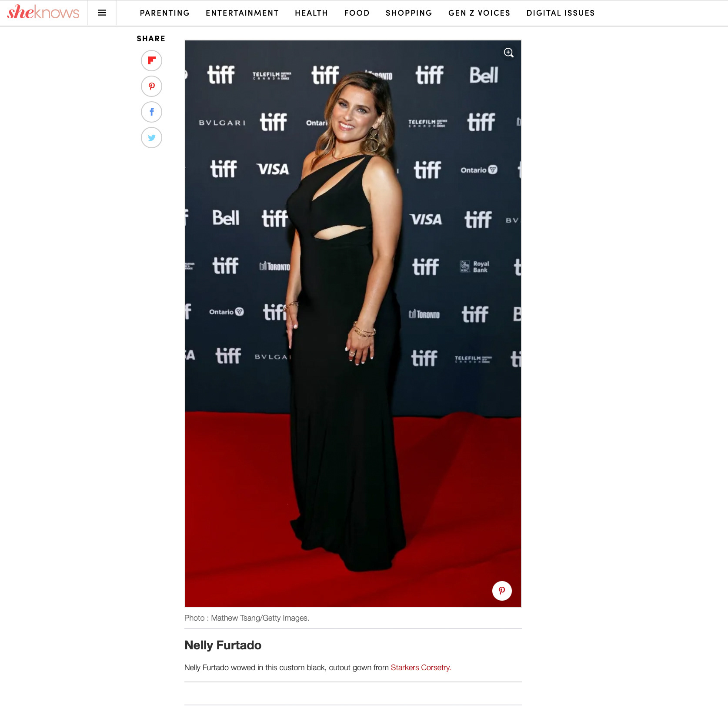Open Digital Issues section

pyautogui.click(x=561, y=13)
